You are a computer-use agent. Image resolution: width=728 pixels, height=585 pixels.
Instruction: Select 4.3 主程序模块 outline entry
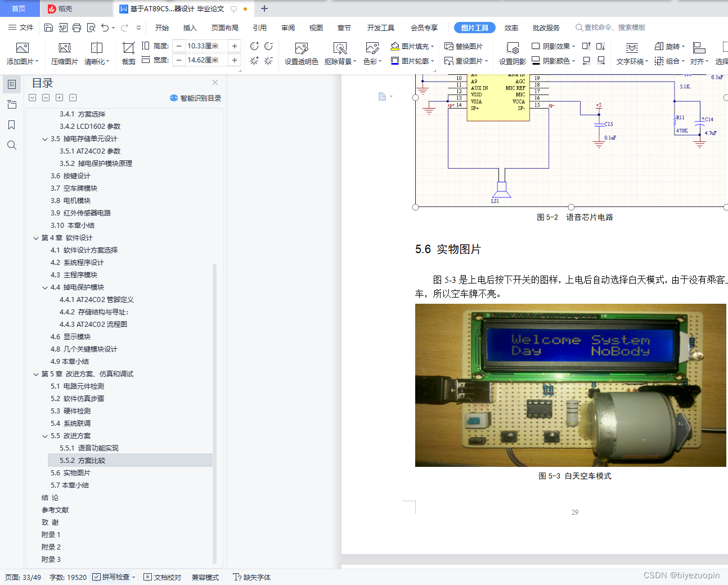click(74, 275)
